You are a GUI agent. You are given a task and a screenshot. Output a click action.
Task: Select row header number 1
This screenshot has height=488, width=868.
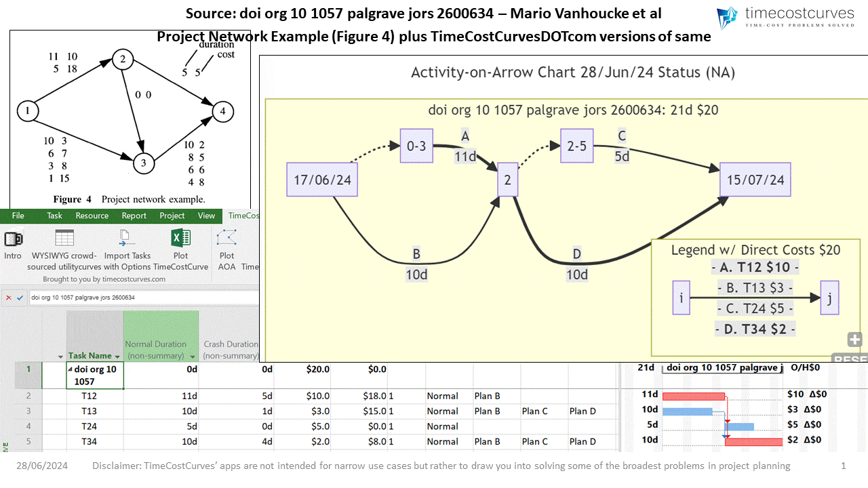[x=28, y=375]
